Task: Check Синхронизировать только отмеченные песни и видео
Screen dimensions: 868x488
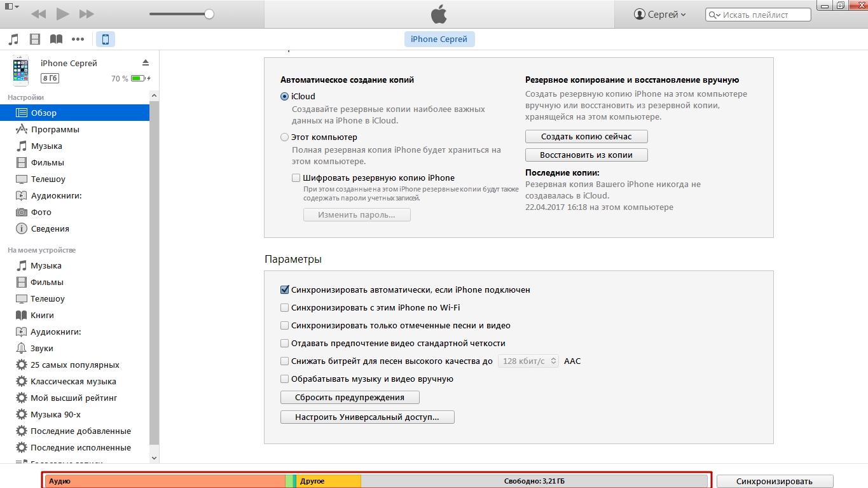Action: (x=284, y=325)
